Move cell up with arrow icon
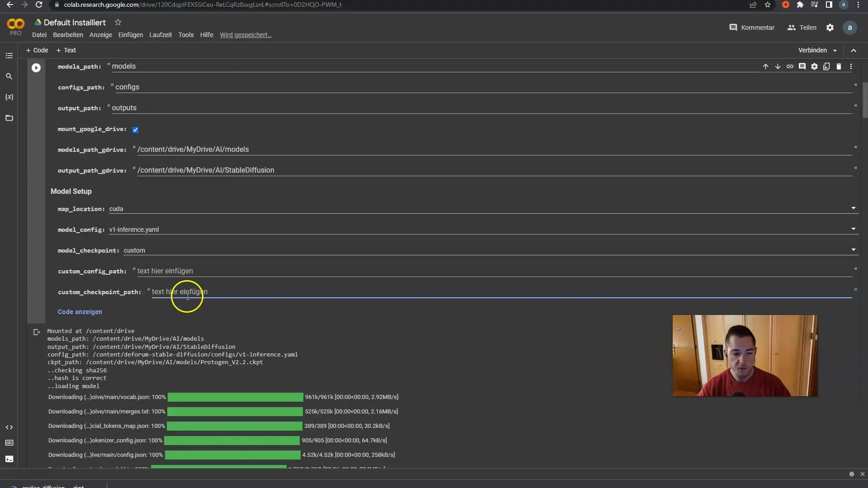Viewport: 868px width, 488px height. 765,66
